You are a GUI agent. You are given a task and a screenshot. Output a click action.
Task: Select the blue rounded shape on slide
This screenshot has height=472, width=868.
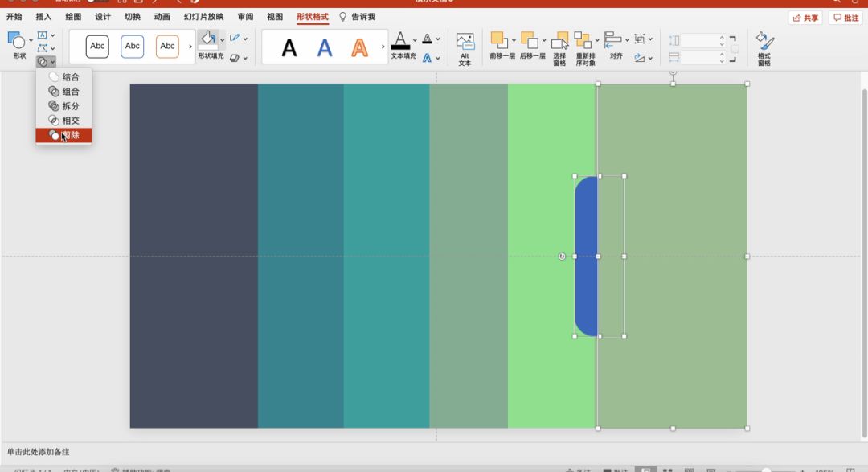[586, 256]
